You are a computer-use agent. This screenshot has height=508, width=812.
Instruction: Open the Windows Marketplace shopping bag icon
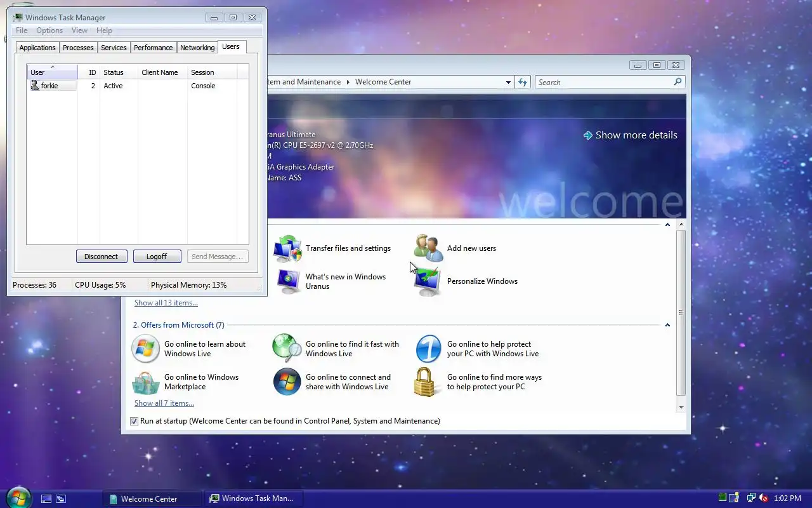(x=145, y=382)
